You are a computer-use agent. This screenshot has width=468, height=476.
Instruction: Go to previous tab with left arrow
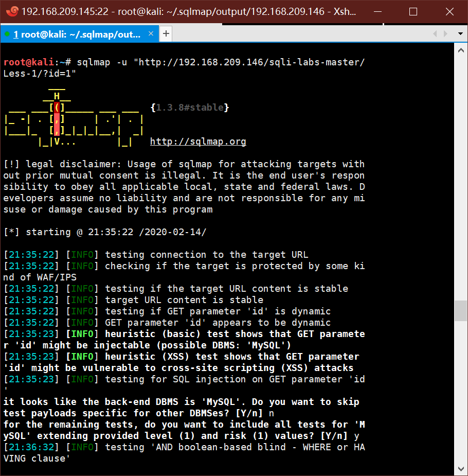435,33
